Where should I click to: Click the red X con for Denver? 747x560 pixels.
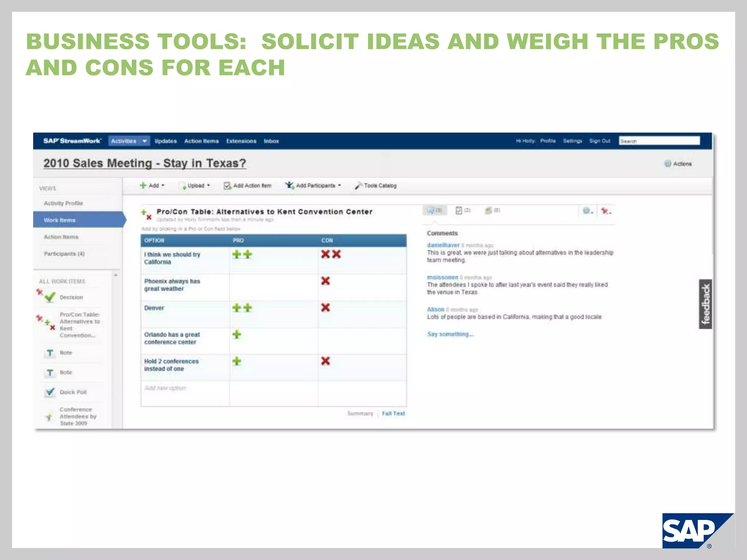[x=325, y=308]
